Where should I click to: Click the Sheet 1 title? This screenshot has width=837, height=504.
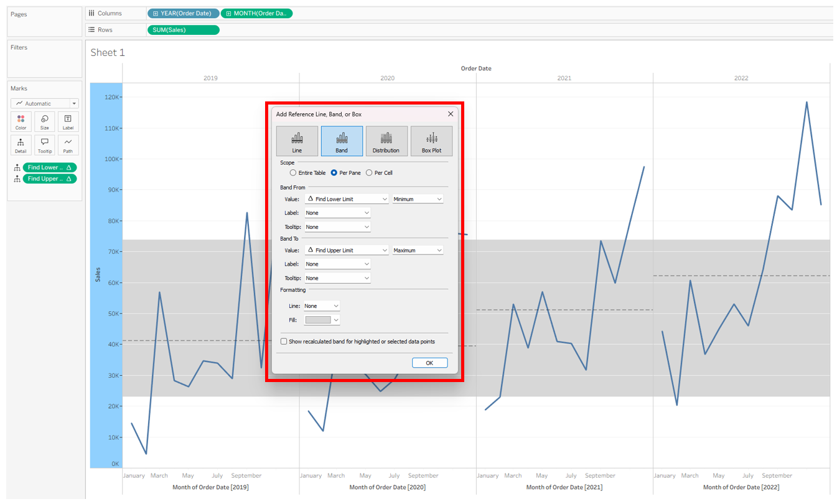point(108,53)
